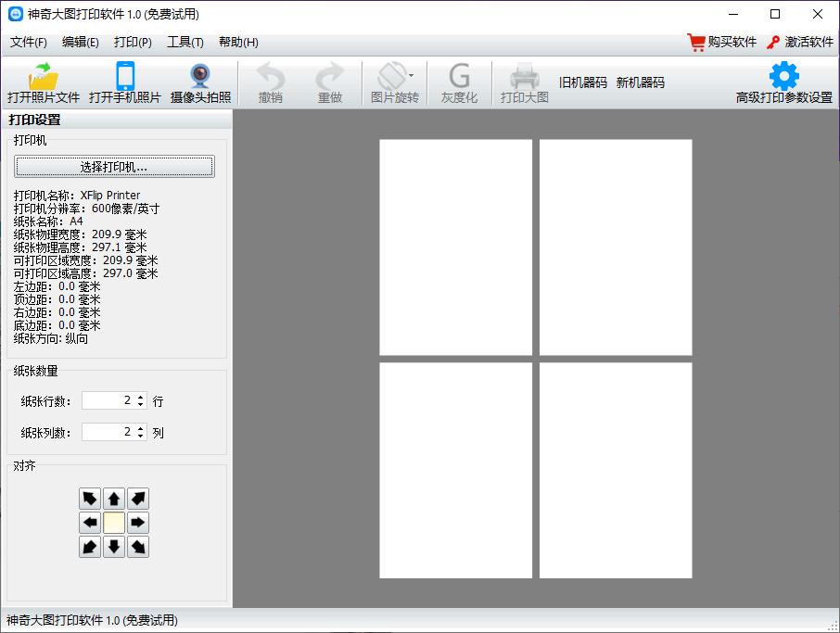Align image to top-left arrow

click(89, 499)
